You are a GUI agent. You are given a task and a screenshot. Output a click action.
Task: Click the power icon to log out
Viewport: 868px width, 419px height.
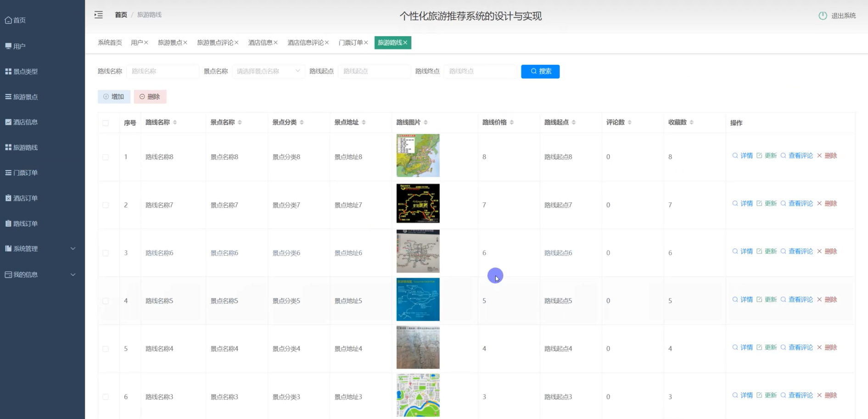click(x=823, y=16)
